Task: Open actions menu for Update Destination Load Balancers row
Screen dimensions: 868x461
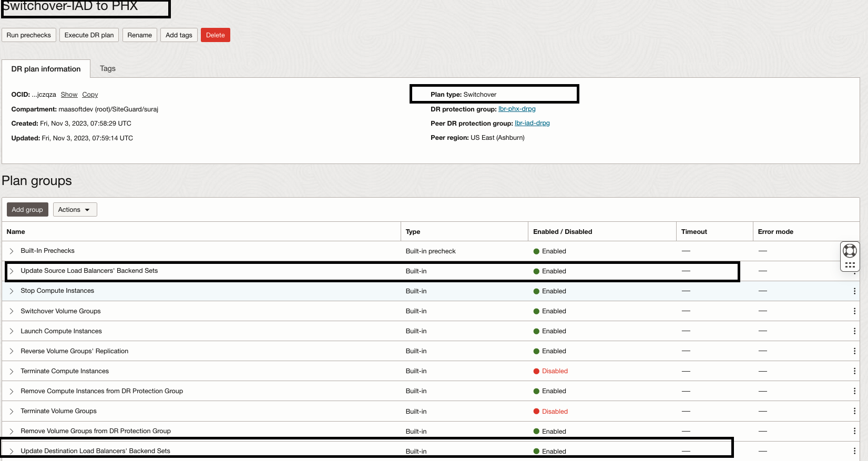Action: coord(854,451)
